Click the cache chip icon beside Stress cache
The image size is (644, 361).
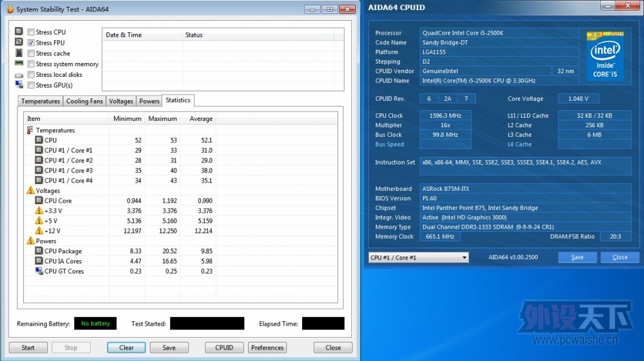click(19, 53)
